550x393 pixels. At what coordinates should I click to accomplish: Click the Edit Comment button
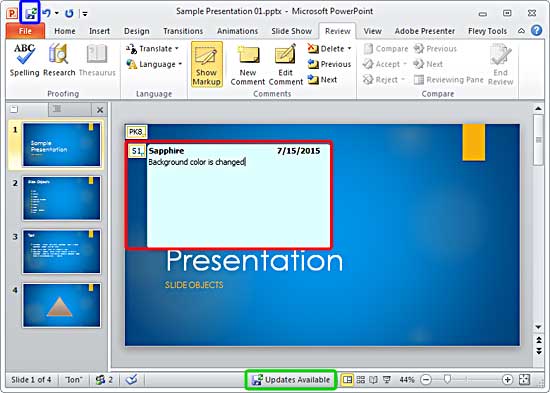(x=286, y=65)
